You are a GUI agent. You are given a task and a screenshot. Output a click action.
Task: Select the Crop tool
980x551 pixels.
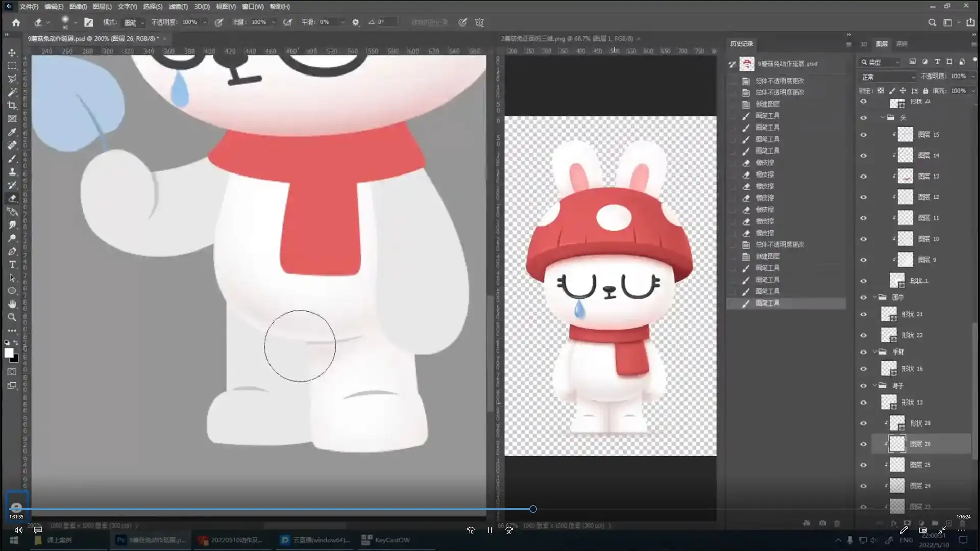(x=12, y=106)
